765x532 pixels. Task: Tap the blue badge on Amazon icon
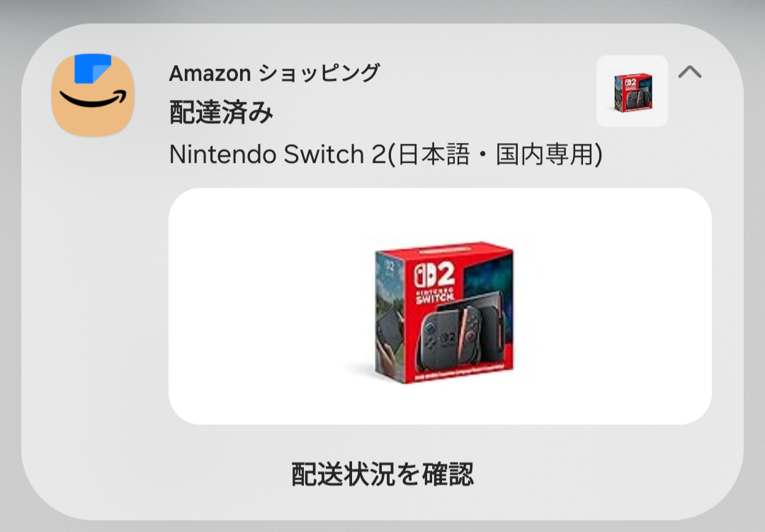click(93, 68)
